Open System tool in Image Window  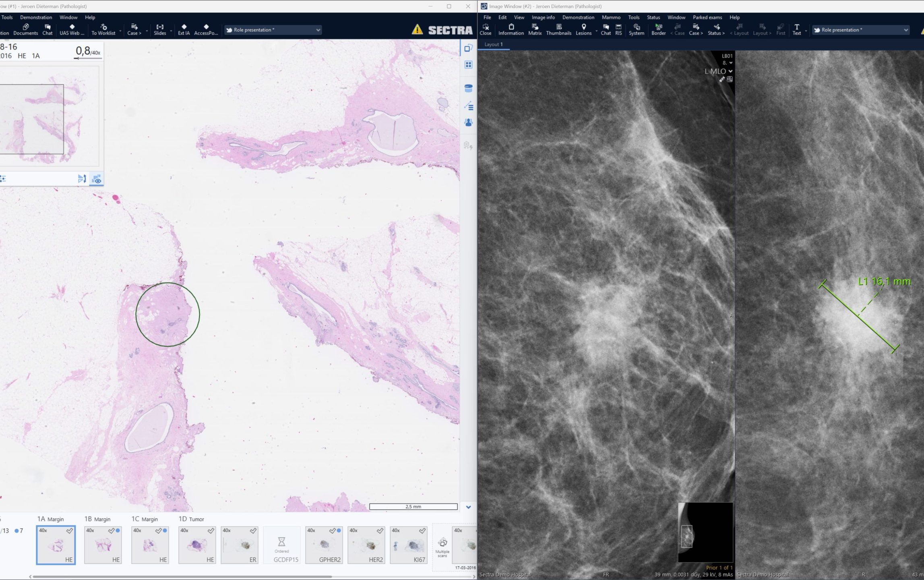coord(636,29)
